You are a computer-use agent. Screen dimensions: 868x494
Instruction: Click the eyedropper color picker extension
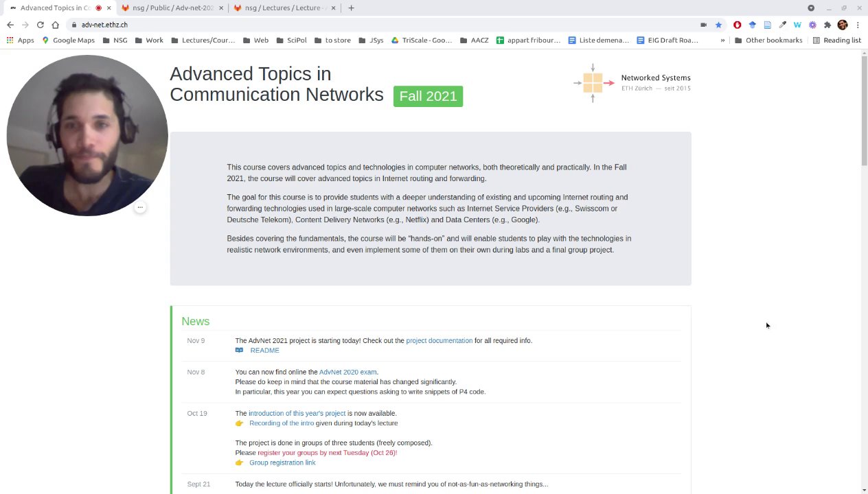pos(782,25)
